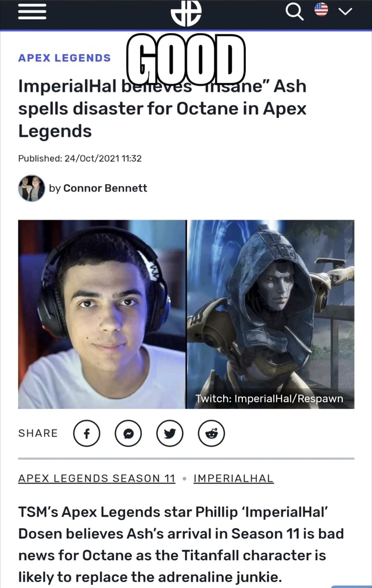Click the GOOD meme text overlay
This screenshot has width=372, height=588.
[186, 59]
